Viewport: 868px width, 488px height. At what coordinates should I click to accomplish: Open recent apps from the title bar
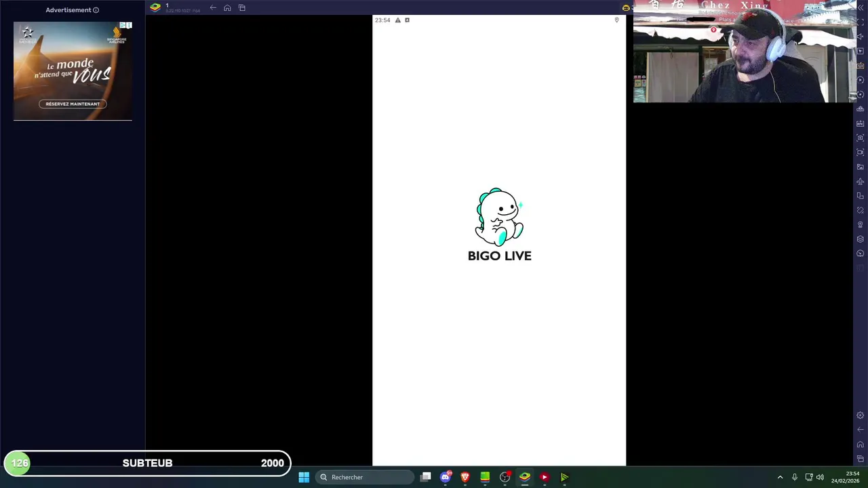[x=242, y=7]
